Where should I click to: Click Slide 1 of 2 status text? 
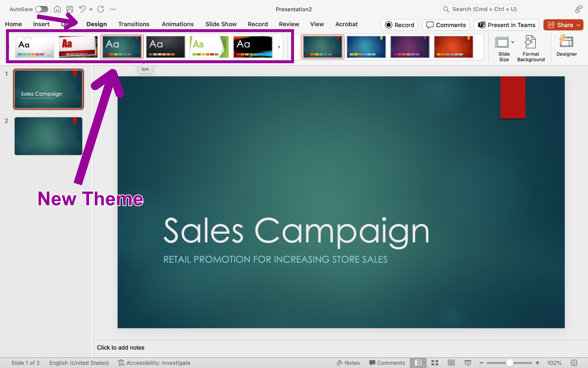click(25, 363)
